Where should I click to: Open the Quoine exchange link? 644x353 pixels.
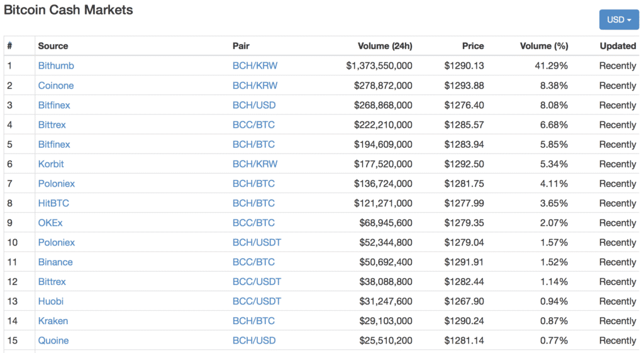coord(53,340)
